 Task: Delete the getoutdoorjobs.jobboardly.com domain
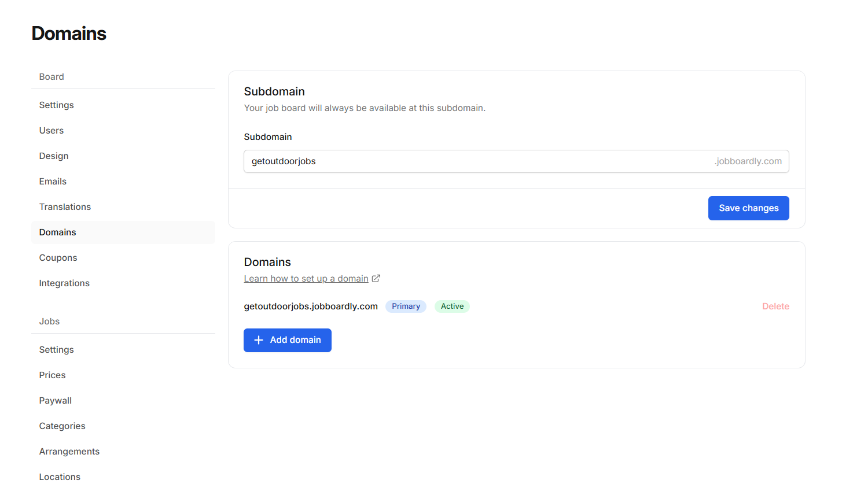point(775,306)
